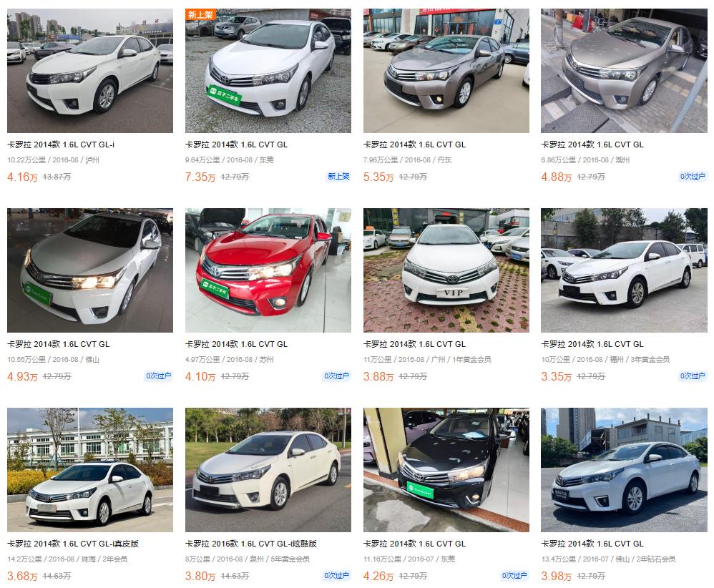714x588 pixels.
Task: Open the white Corolla photo from 泸州
Action: click(x=90, y=71)
